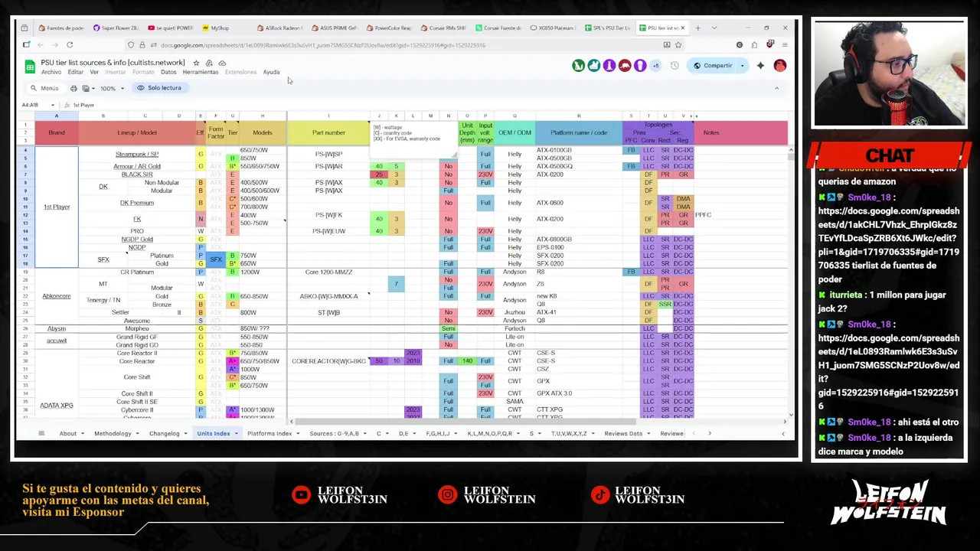The width and height of the screenshot is (980, 551).
Task: Select column A header
Action: coord(57,116)
